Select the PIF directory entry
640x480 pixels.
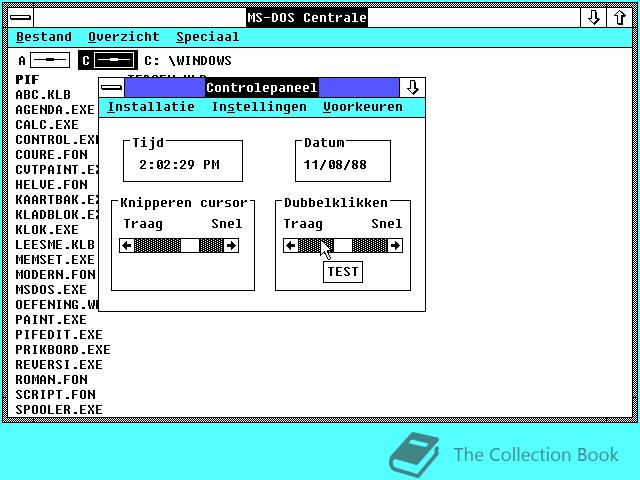(27, 79)
